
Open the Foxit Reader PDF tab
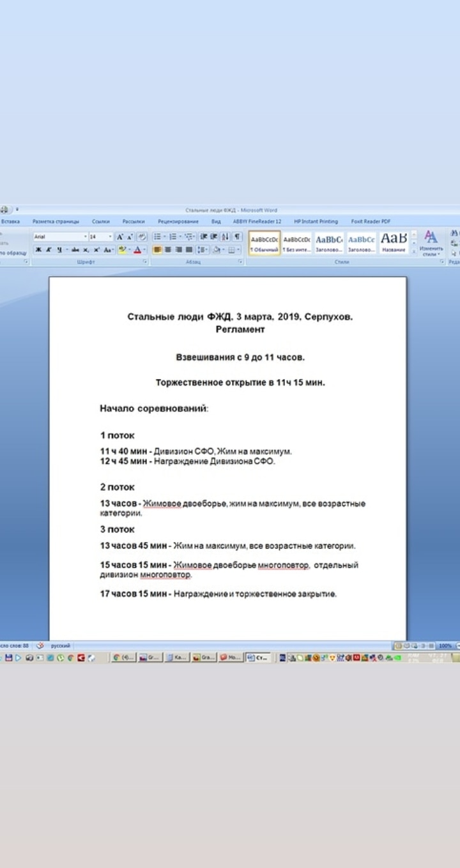371,221
